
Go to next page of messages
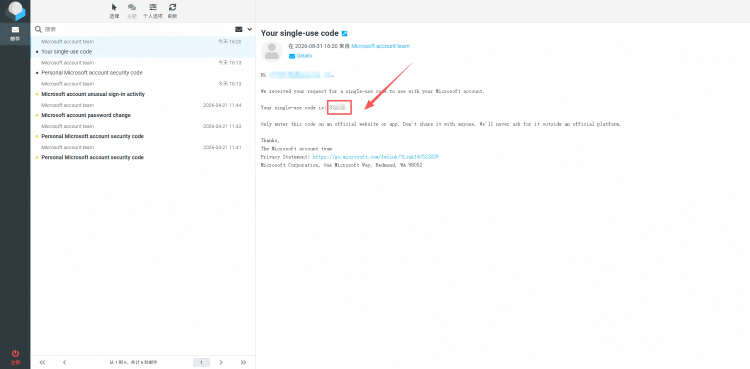(x=221, y=362)
